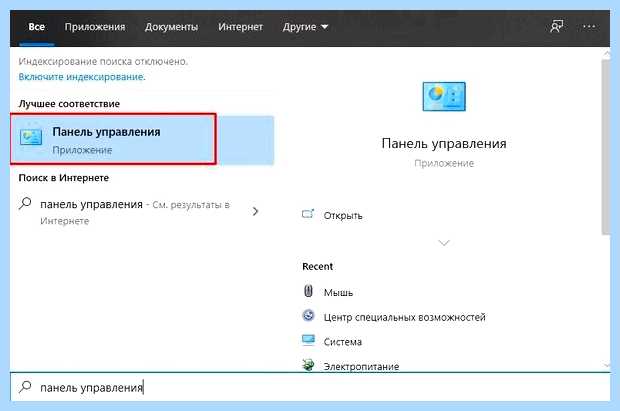Click the magnifier icon in search box

click(x=25, y=386)
